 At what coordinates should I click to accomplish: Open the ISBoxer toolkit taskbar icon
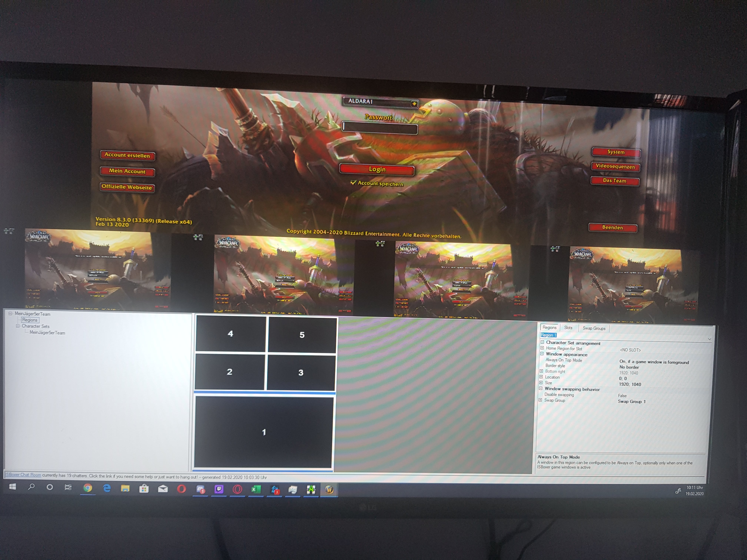point(293,490)
